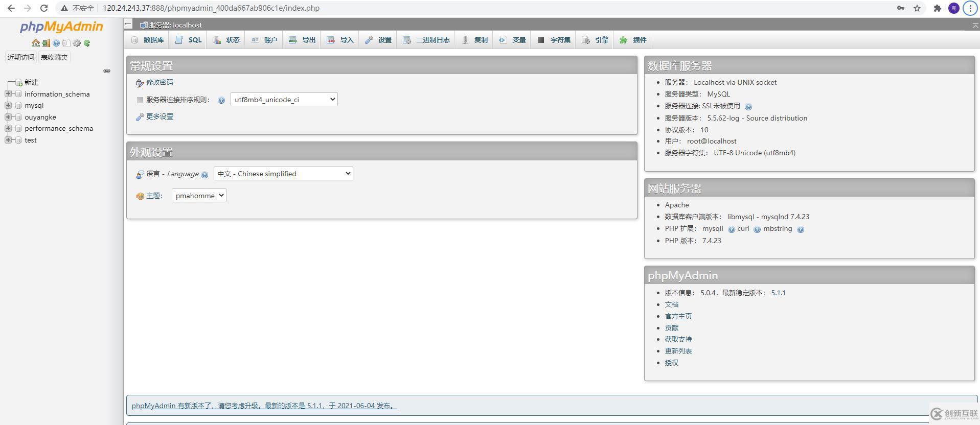Open the 导出 tab

pyautogui.click(x=302, y=40)
